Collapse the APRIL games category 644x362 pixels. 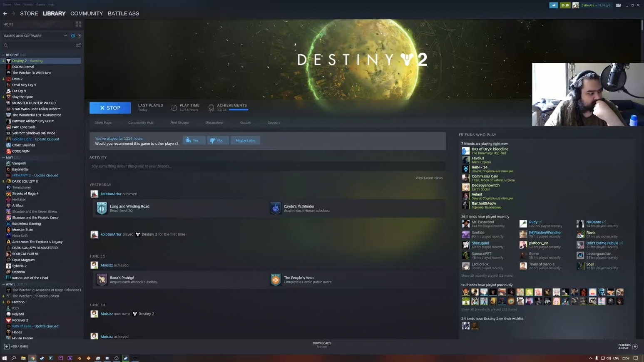click(4, 284)
